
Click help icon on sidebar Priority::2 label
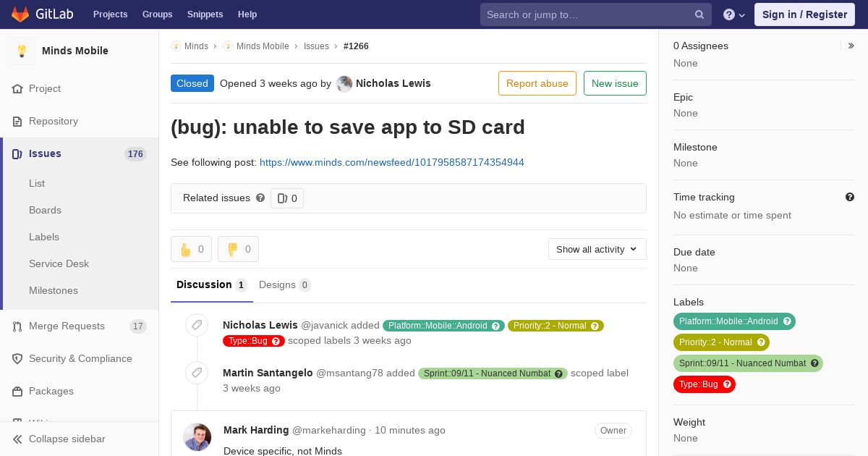(761, 342)
